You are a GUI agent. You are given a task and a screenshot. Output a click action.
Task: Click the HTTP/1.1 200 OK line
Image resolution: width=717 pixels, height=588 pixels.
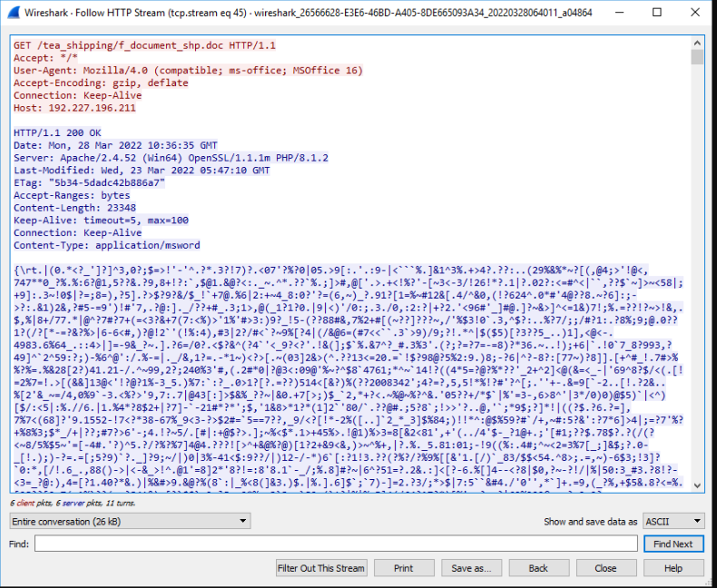pos(57,132)
